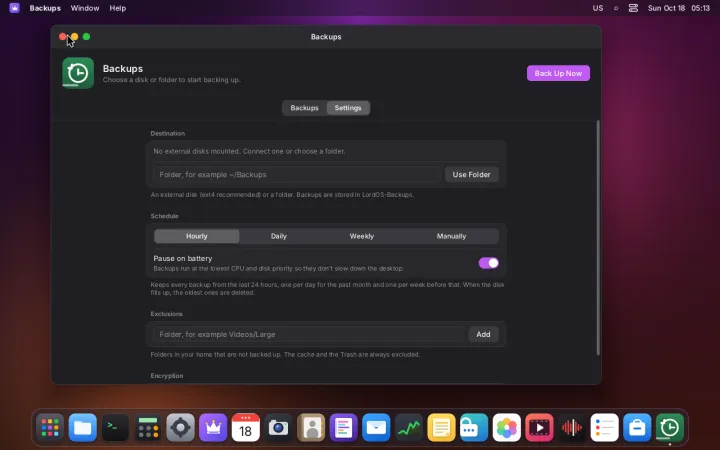Open System Settings gear icon in dock

tap(180, 428)
